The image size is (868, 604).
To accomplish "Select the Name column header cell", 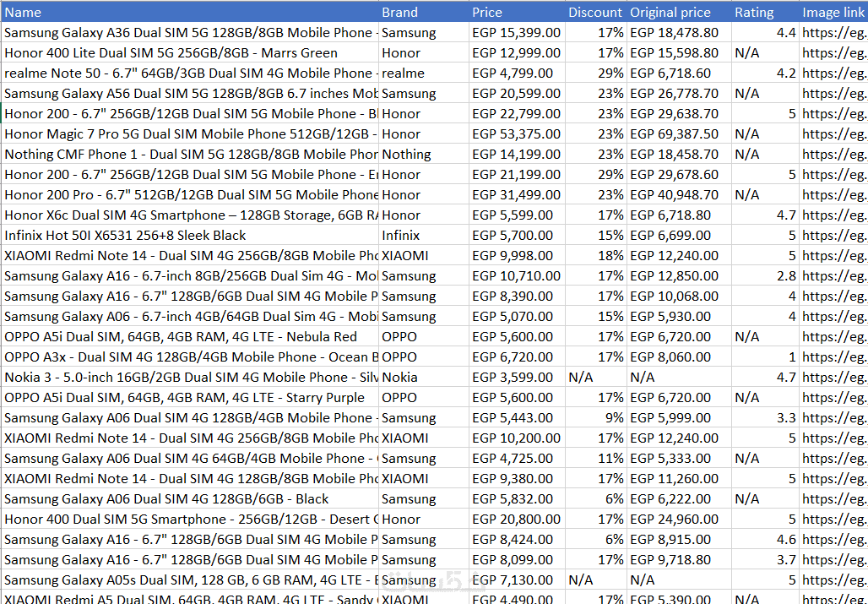I will (x=191, y=12).
